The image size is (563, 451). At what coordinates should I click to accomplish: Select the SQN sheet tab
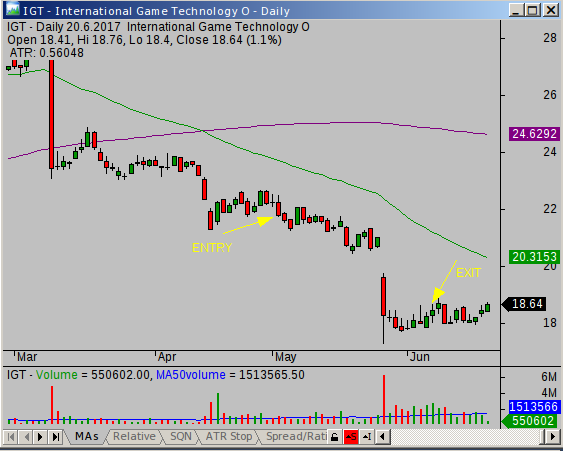click(x=181, y=436)
